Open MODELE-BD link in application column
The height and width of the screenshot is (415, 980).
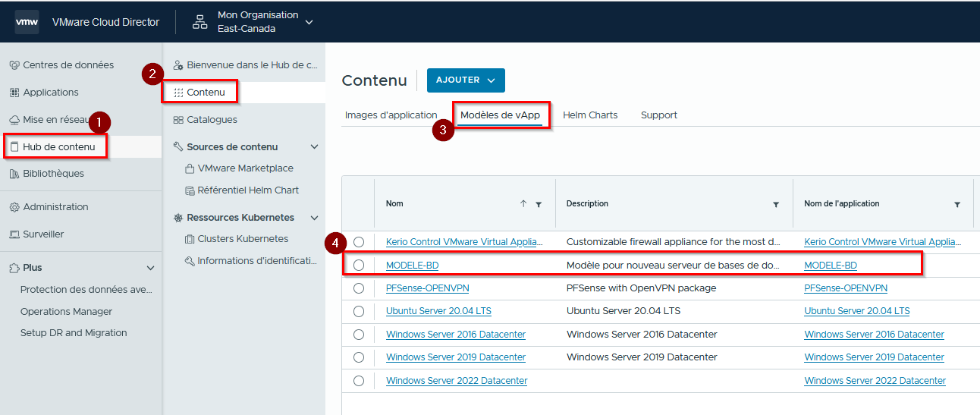pos(831,266)
